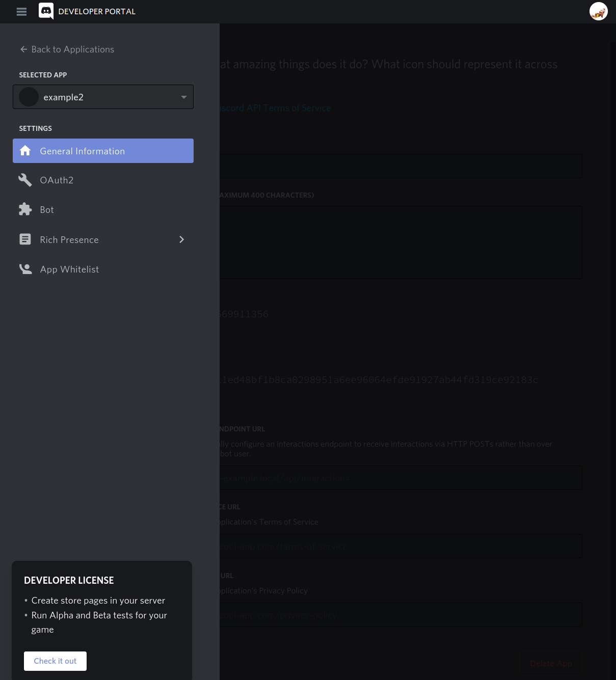Click 'Create store pages in your server' text
Viewport: 616px width, 680px height.
[x=98, y=601]
